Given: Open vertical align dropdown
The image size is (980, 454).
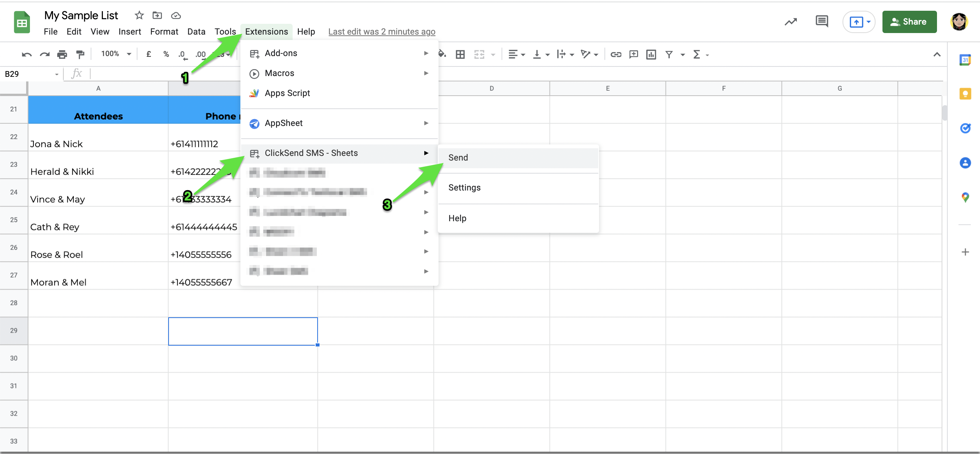Looking at the screenshot, I should pyautogui.click(x=541, y=55).
